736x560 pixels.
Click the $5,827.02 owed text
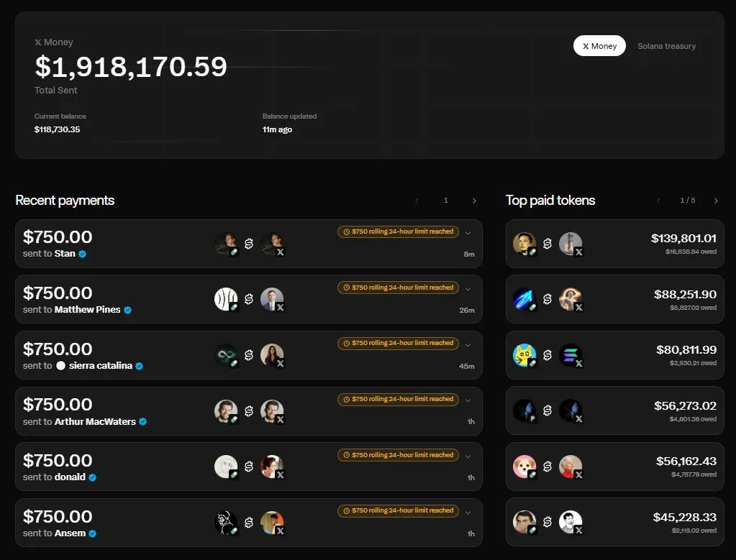[x=694, y=308]
